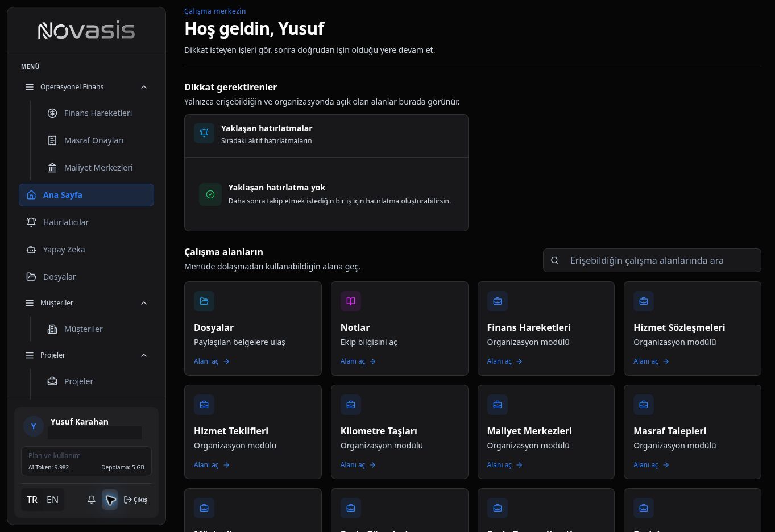Focus the workspace search field

point(652,260)
